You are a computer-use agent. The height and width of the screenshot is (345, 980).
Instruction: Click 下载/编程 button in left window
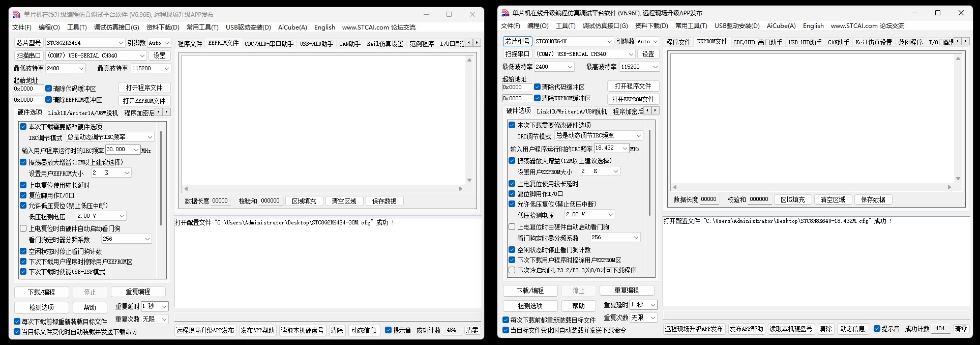pos(41,292)
